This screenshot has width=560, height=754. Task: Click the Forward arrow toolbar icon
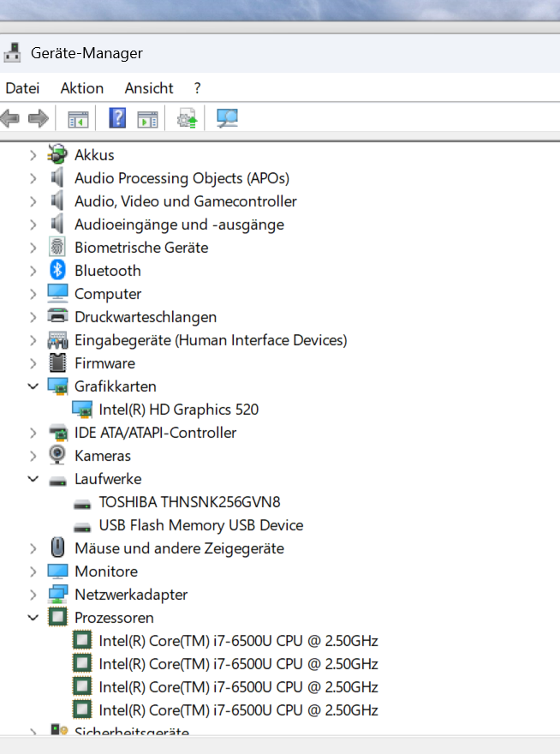click(x=39, y=118)
